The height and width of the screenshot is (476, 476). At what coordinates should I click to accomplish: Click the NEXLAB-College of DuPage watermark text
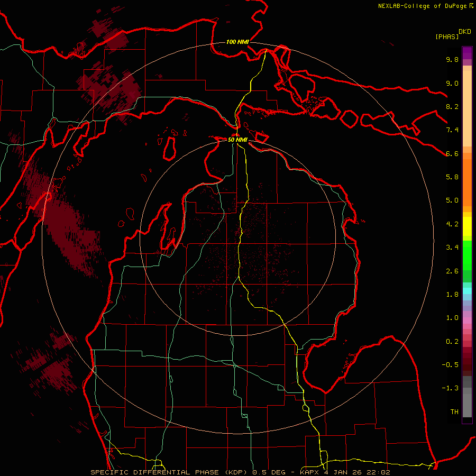422,6
